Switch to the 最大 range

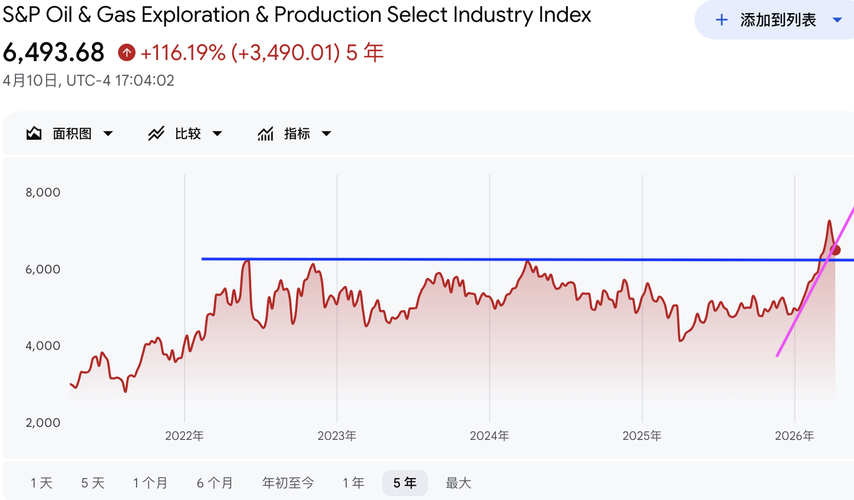[x=458, y=483]
